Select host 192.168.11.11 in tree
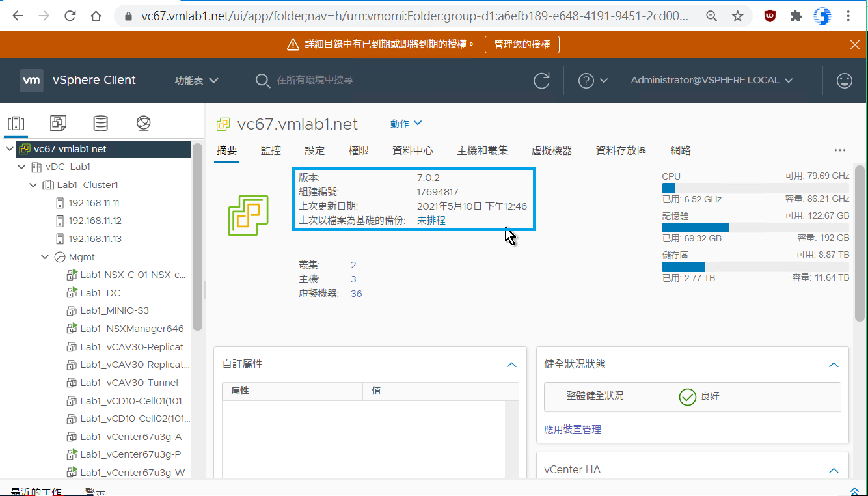This screenshot has height=496, width=868. (94, 203)
